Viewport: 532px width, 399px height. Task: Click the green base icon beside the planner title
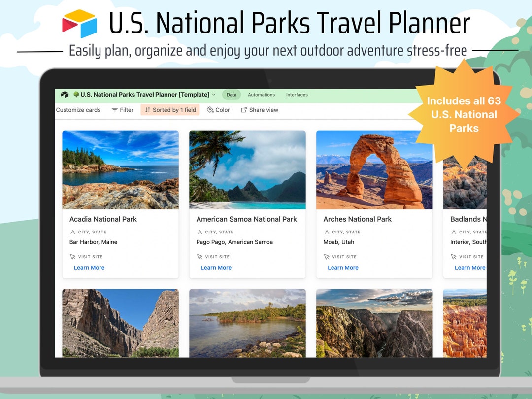pyautogui.click(x=75, y=94)
